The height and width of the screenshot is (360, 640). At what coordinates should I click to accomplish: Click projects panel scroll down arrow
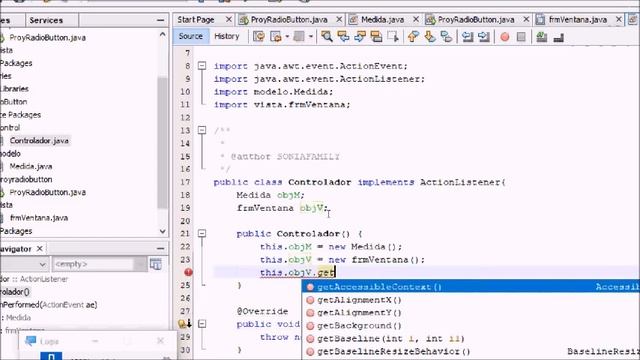[162, 231]
